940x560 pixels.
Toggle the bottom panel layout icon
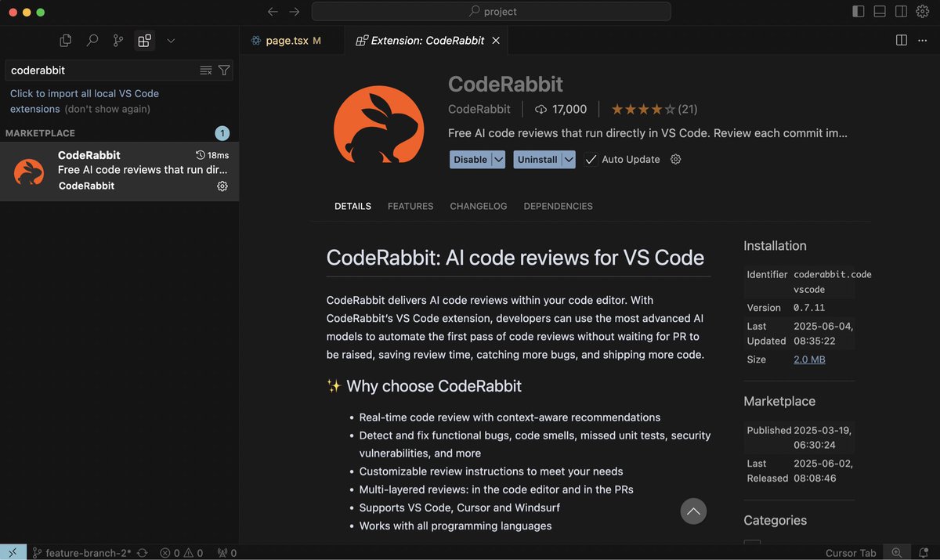pos(880,12)
